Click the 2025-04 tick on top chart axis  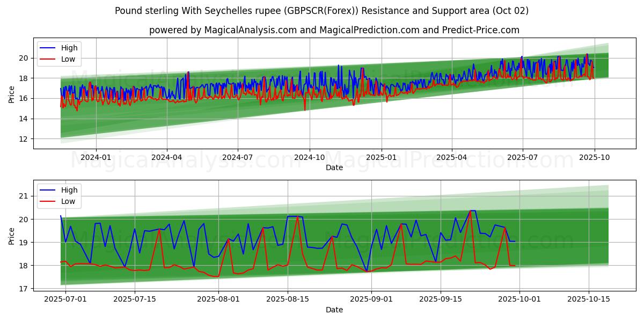tap(451, 157)
